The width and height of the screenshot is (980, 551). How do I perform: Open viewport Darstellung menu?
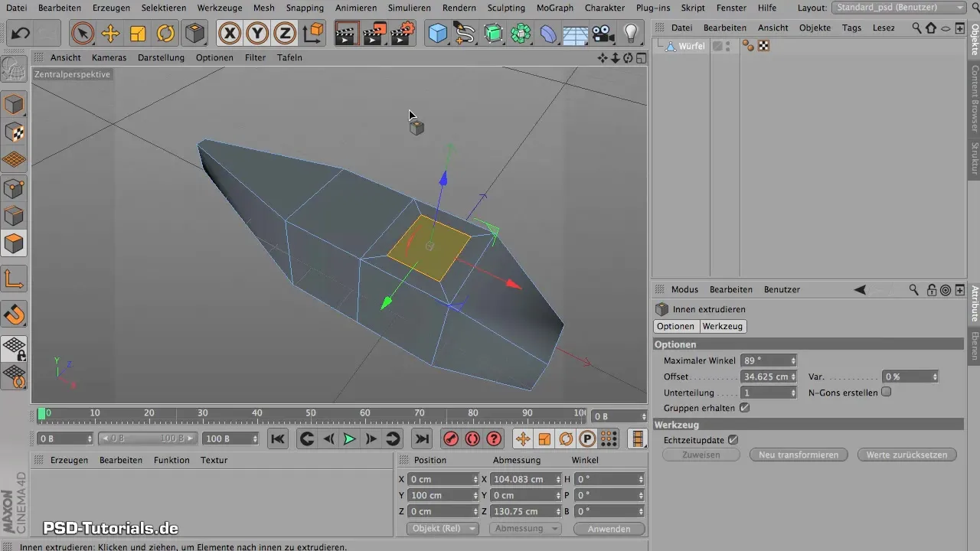[161, 57]
